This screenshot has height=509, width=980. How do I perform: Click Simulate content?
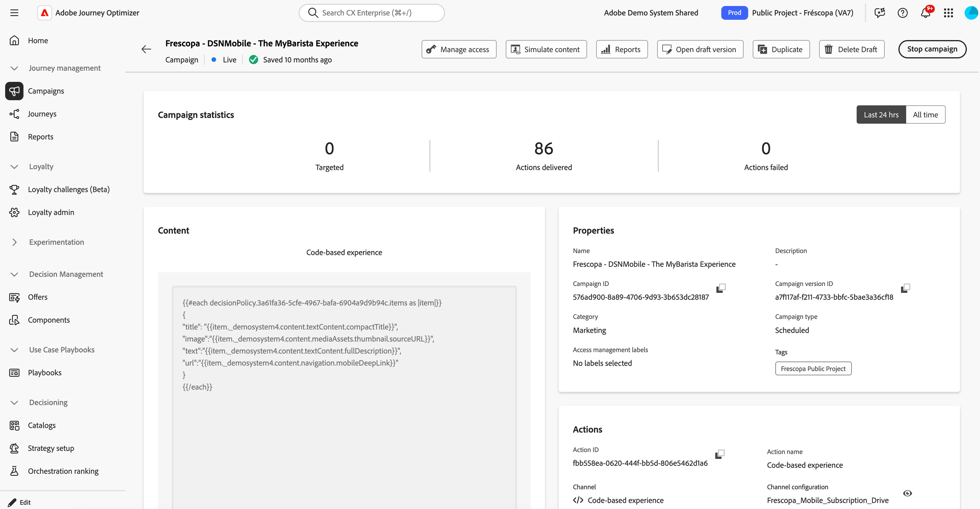pos(546,49)
